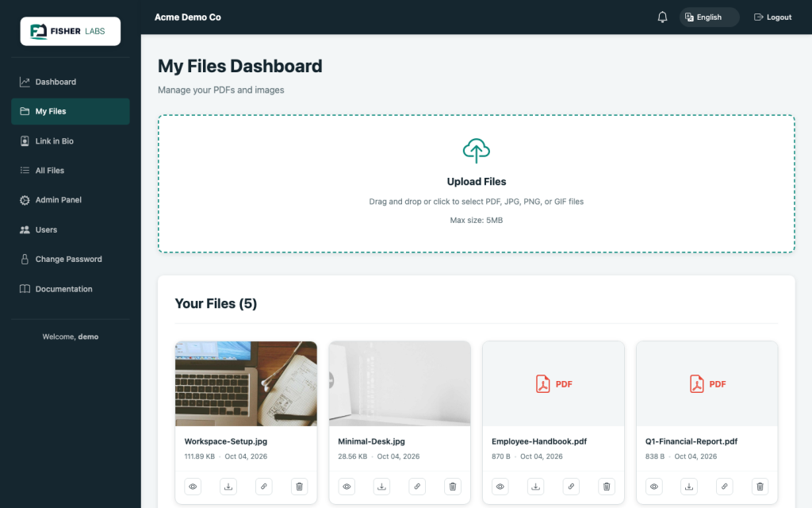Image resolution: width=812 pixels, height=508 pixels.
Task: Copy link for Employee-Handbook.pdf
Action: point(571,487)
